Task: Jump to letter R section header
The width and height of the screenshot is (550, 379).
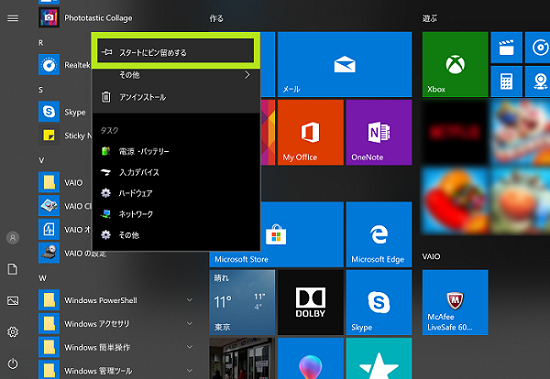Action: (x=41, y=43)
